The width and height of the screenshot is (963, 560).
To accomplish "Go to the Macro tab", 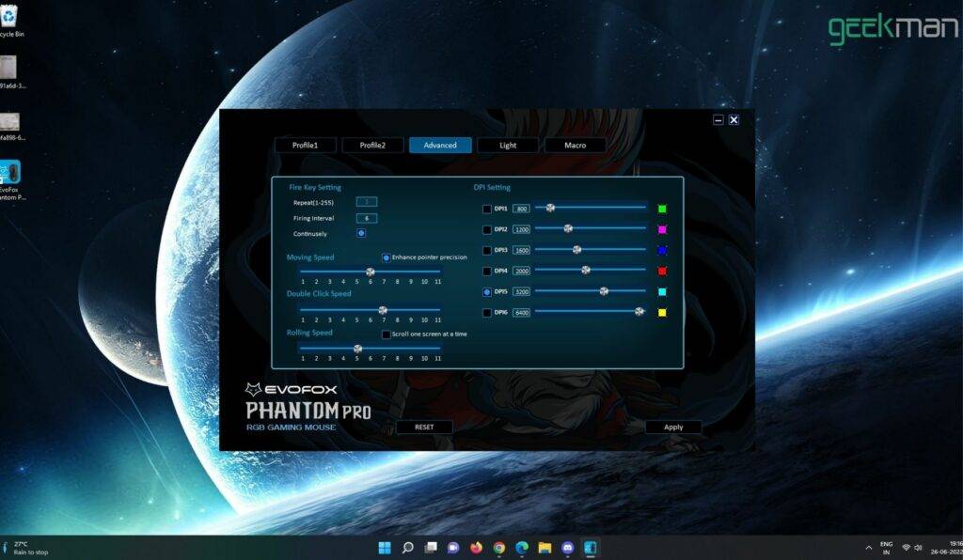I will tap(576, 146).
